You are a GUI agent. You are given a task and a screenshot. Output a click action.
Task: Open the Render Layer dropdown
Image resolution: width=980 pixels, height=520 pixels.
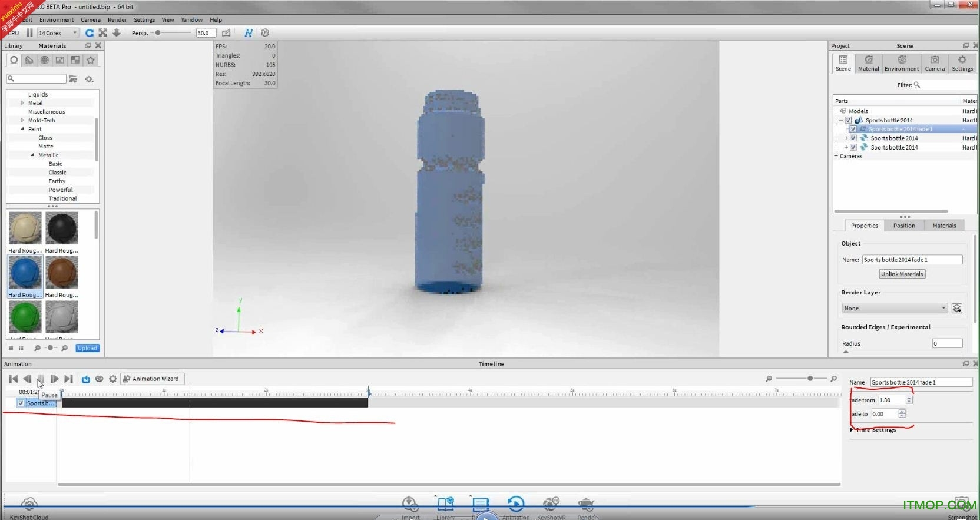click(894, 308)
